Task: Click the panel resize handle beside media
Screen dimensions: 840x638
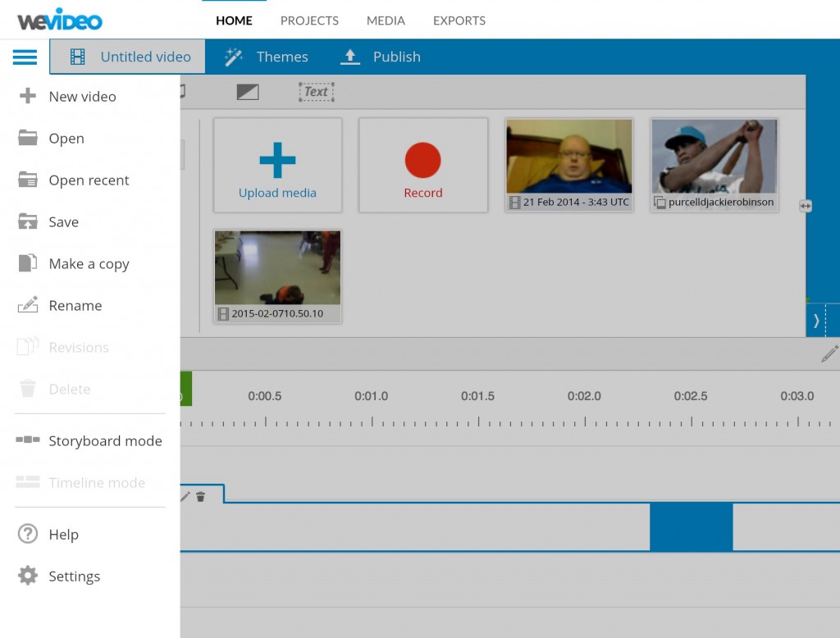Action: pos(805,207)
